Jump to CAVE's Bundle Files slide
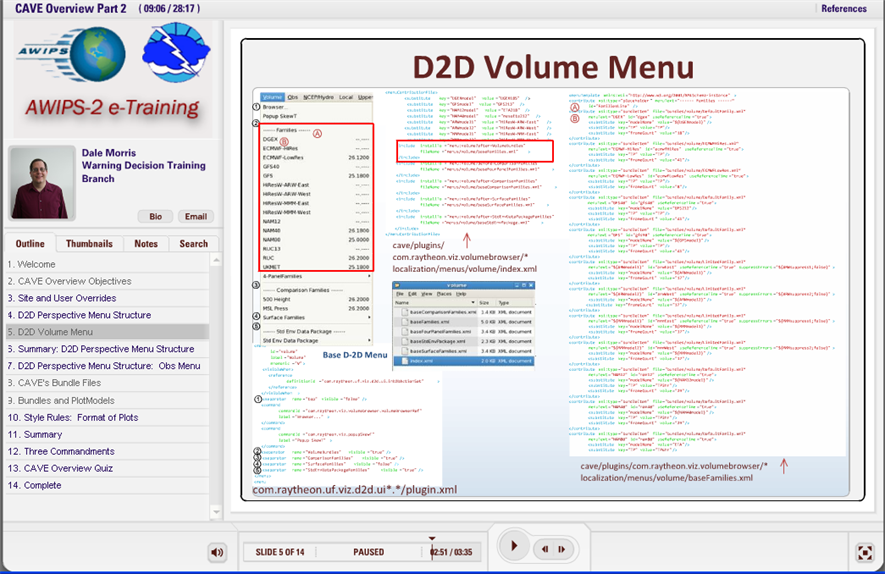The height and width of the screenshot is (574, 885). (107, 383)
